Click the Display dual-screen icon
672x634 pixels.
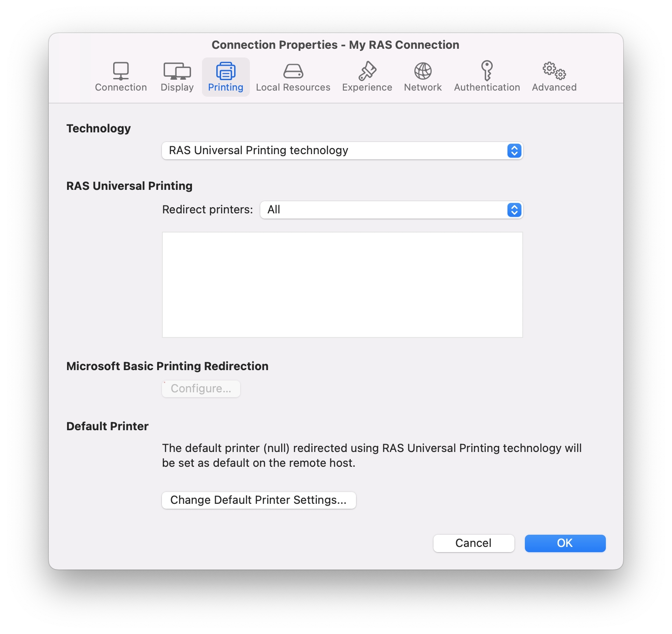(177, 71)
